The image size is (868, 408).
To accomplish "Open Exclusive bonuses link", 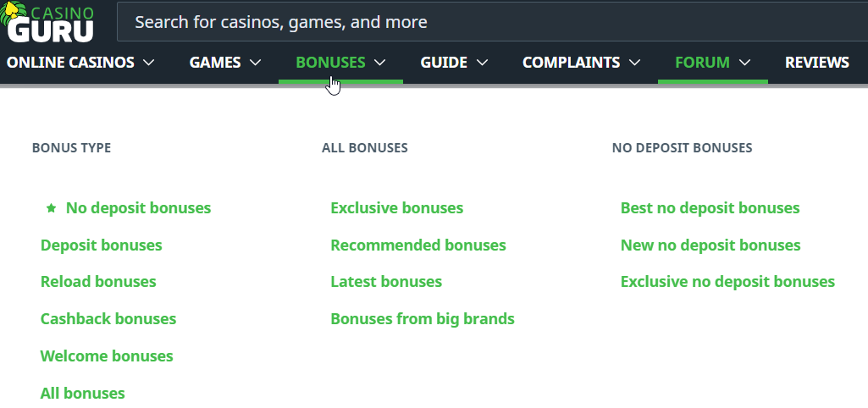I will click(397, 208).
